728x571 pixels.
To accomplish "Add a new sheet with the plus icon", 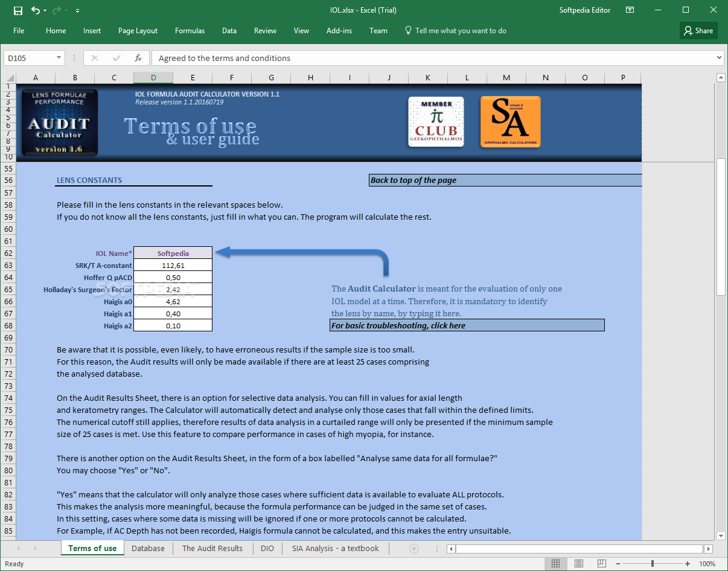I will [x=414, y=549].
